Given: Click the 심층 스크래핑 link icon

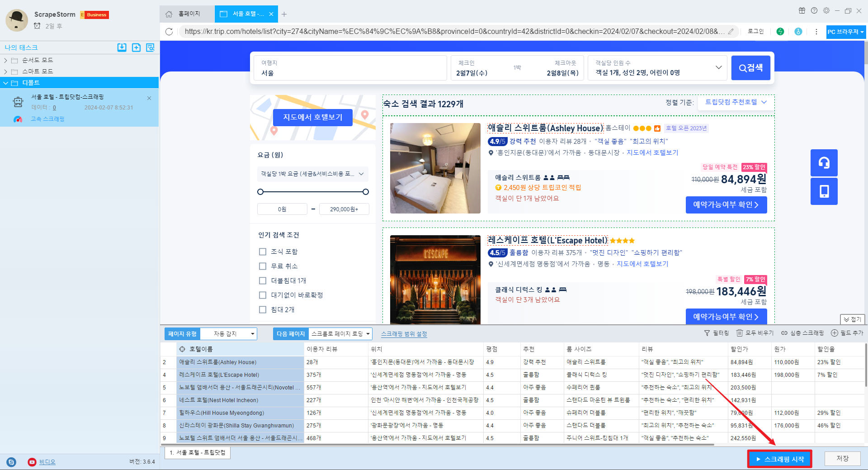Looking at the screenshot, I should (784, 333).
